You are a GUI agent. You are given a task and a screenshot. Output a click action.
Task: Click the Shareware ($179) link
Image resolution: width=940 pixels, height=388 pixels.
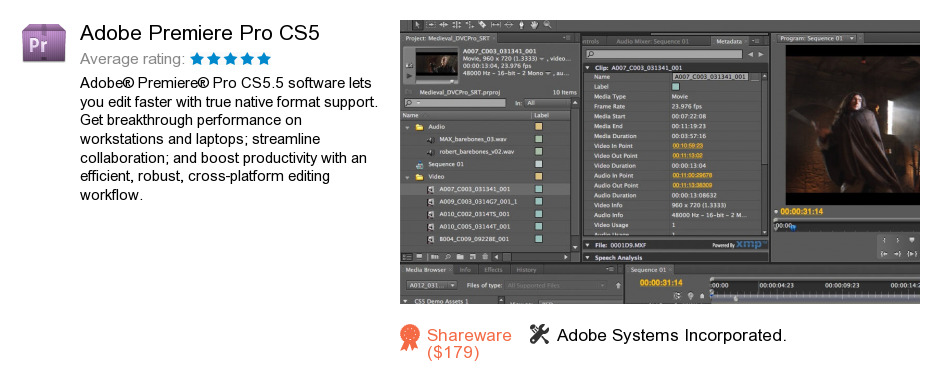coord(469,344)
